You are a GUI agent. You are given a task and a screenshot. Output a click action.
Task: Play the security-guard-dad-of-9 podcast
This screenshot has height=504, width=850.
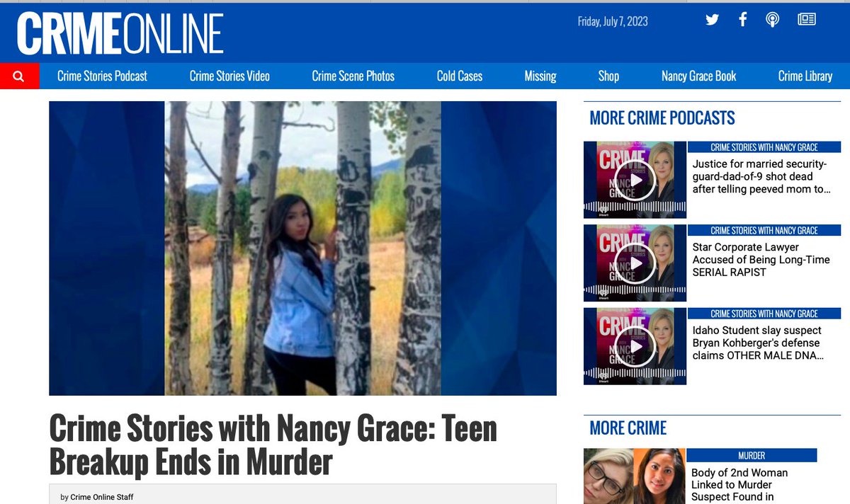(635, 180)
